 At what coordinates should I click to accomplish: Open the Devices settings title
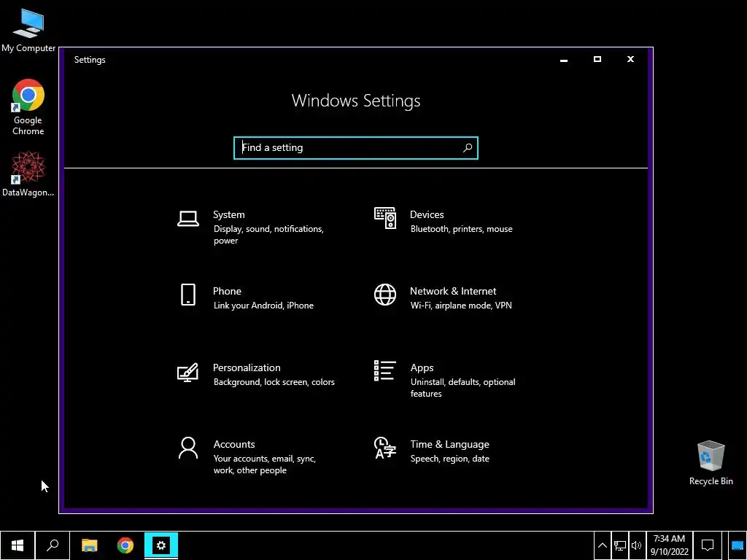427,215
